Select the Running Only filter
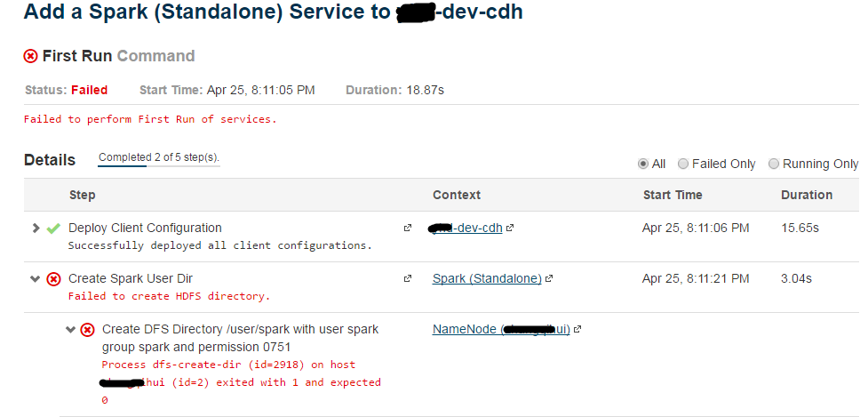The width and height of the screenshot is (868, 417). (x=774, y=164)
